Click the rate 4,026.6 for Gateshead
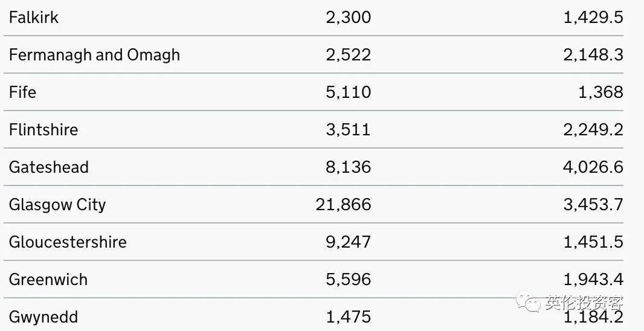Screen dimensions: 644x331 (x=593, y=167)
